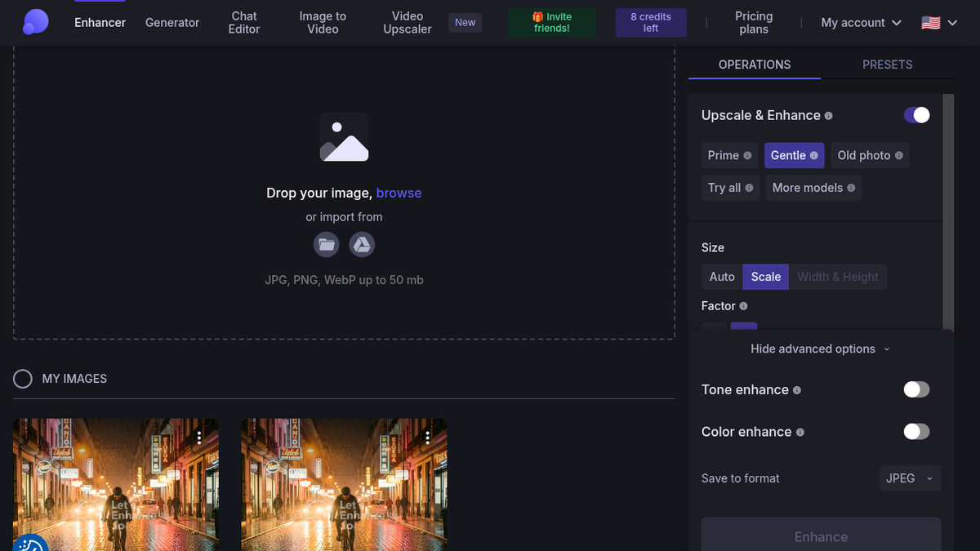Open info icon on Prime model
The width and height of the screenshot is (980, 551).
[x=747, y=155]
